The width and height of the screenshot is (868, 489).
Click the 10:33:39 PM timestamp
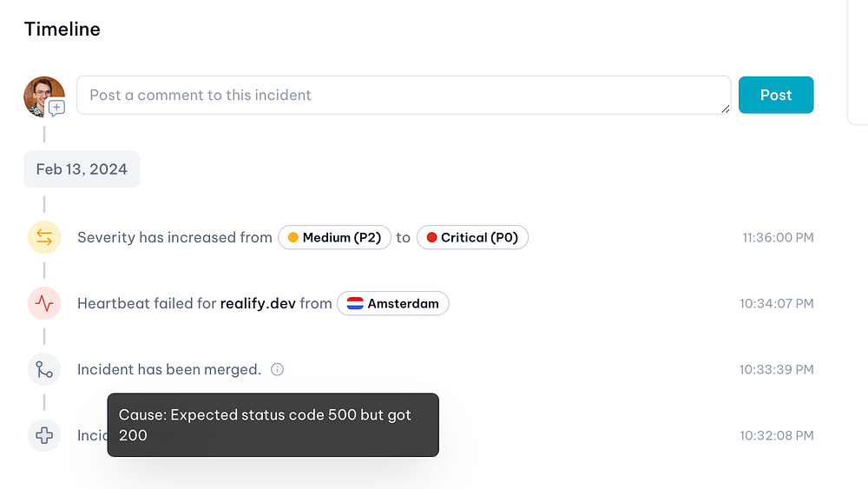(x=776, y=369)
